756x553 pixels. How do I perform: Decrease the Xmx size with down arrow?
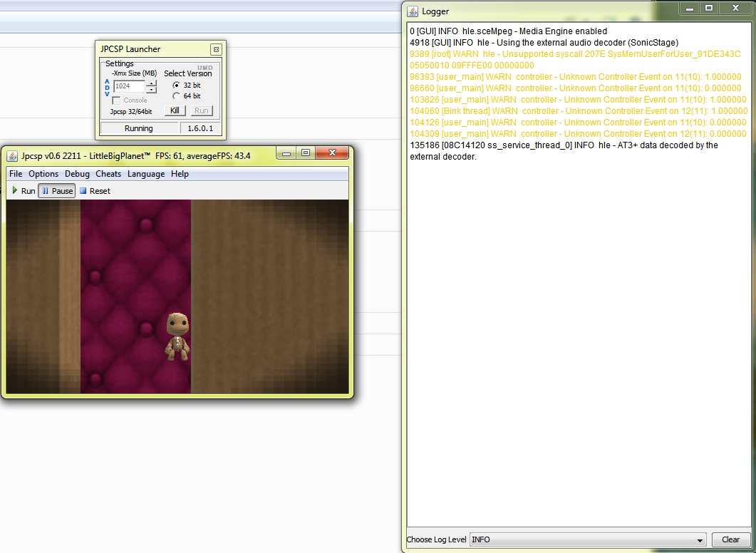point(151,90)
